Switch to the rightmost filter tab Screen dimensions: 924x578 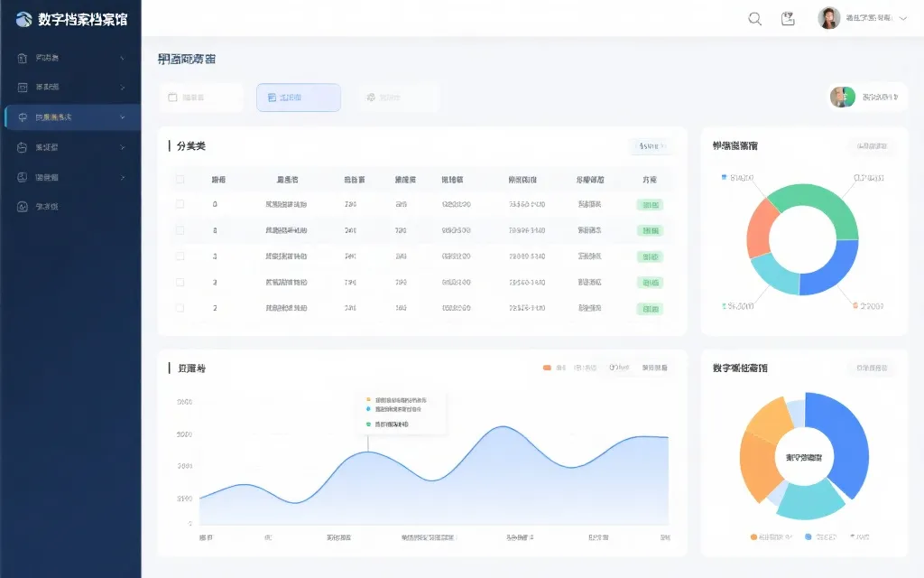point(397,97)
